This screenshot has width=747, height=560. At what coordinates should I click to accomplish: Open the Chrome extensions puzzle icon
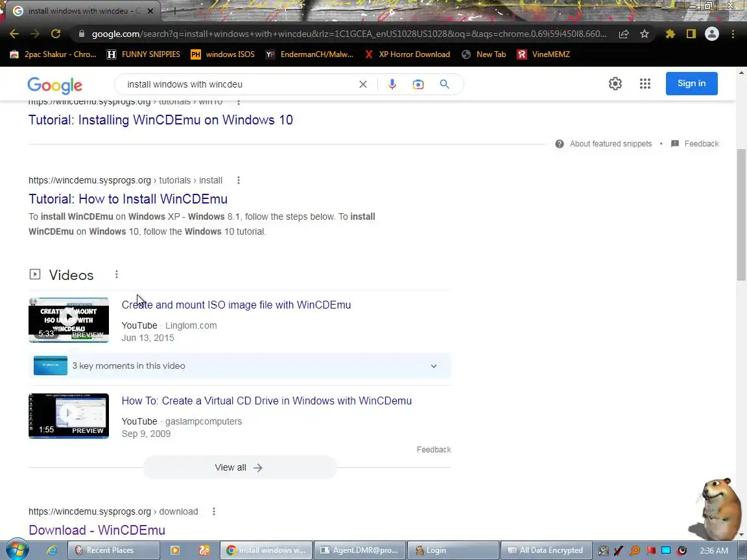(670, 34)
